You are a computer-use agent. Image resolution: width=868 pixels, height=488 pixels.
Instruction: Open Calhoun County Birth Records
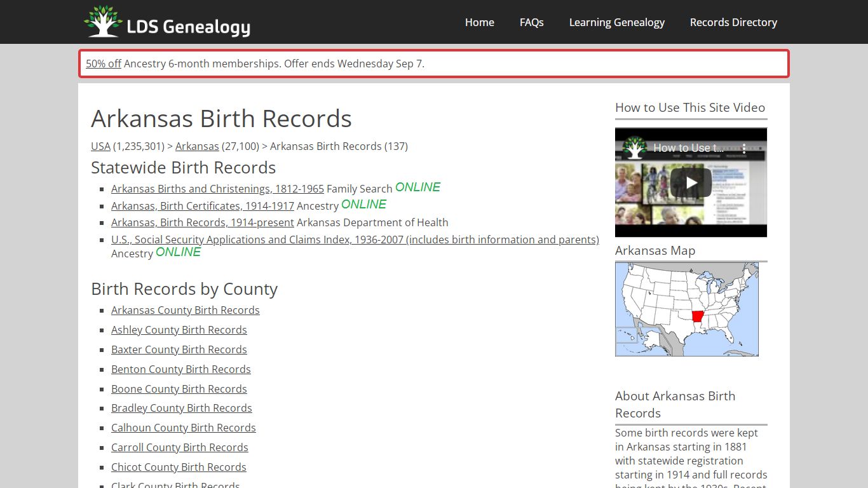coord(184,428)
